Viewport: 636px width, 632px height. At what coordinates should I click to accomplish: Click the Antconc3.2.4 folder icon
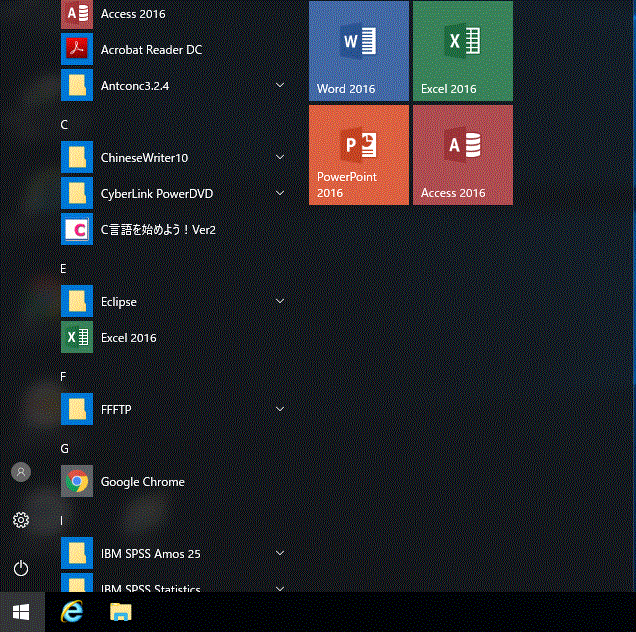pyautogui.click(x=77, y=85)
